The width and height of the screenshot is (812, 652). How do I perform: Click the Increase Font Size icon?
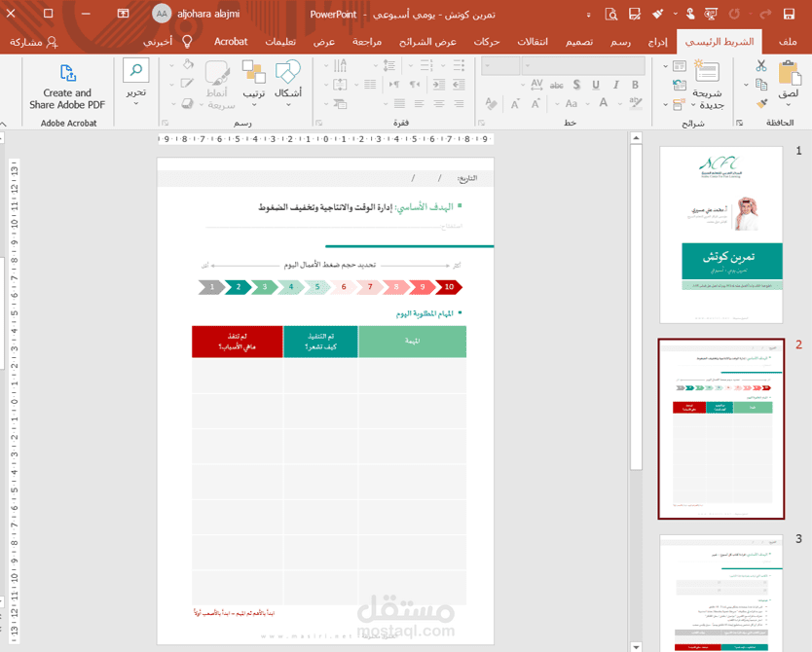tap(535, 103)
